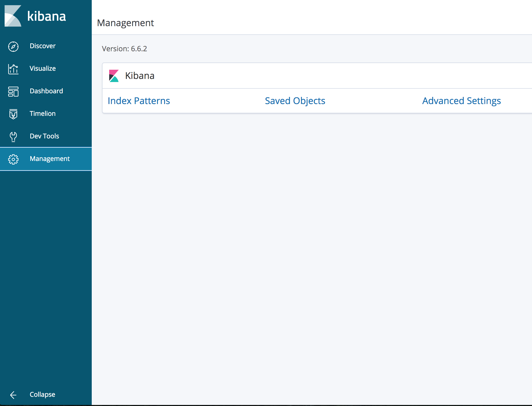
Task: Click the Timelion shield icon
Action: (13, 114)
